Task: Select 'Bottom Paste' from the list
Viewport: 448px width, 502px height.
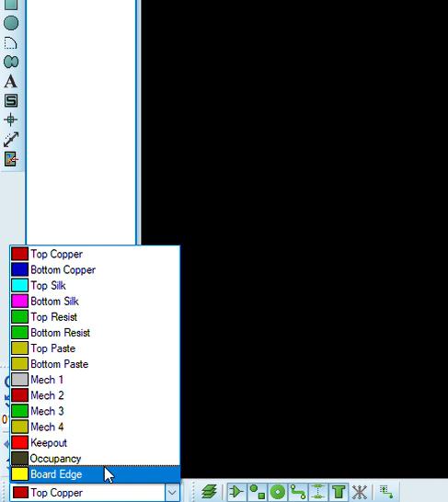Action: (x=95, y=364)
